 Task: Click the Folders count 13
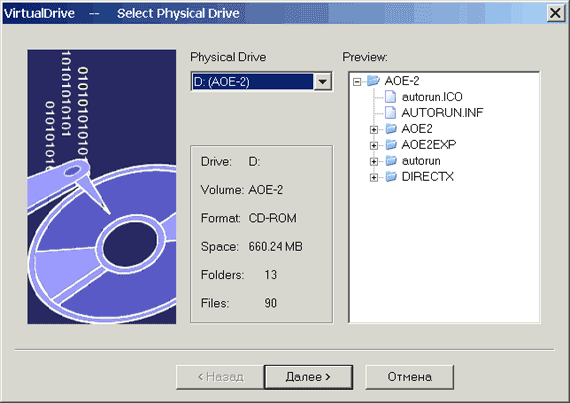tap(270, 275)
